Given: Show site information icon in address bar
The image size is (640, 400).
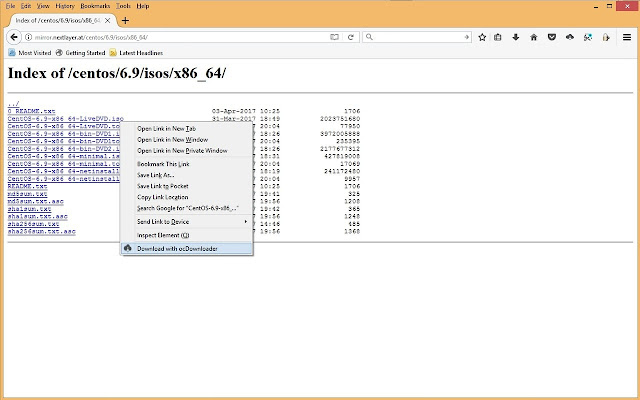Looking at the screenshot, I should (29, 37).
